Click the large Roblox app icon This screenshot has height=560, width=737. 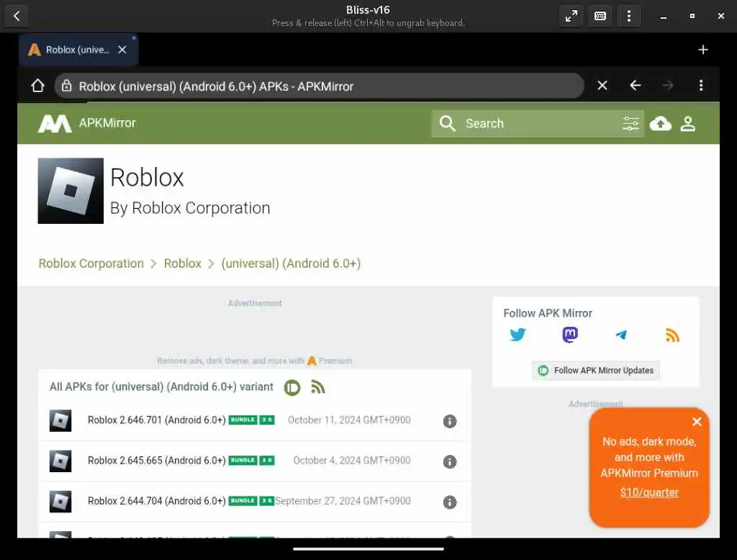[x=71, y=191]
